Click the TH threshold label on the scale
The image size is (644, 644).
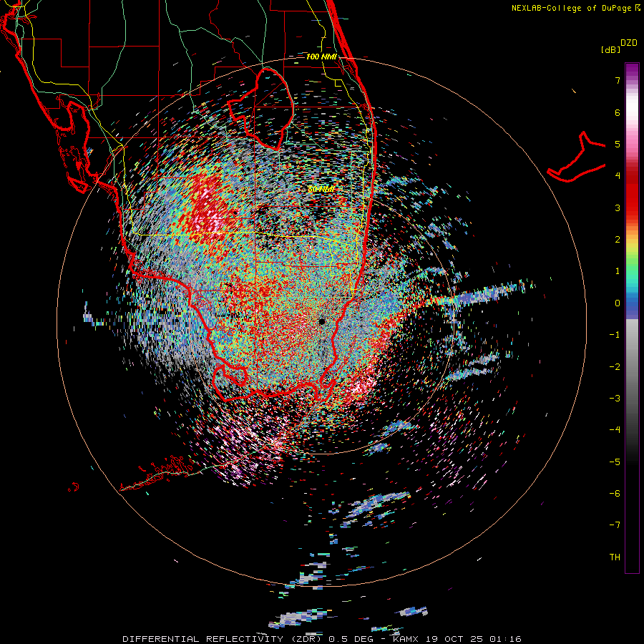click(615, 557)
